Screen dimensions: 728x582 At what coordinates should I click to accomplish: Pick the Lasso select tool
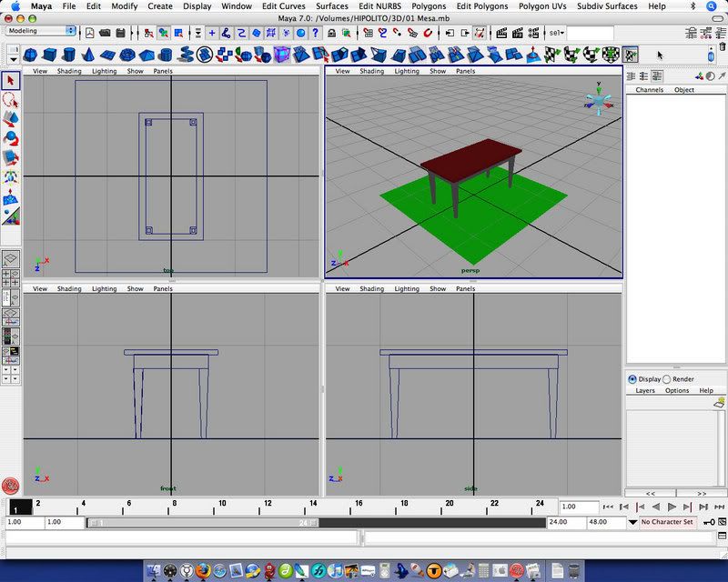11,100
